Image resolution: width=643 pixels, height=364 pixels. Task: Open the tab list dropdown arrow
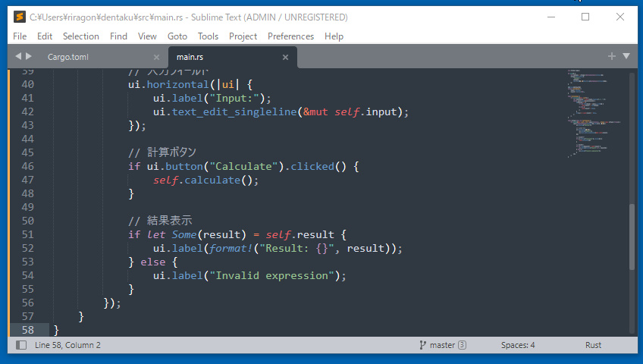626,56
